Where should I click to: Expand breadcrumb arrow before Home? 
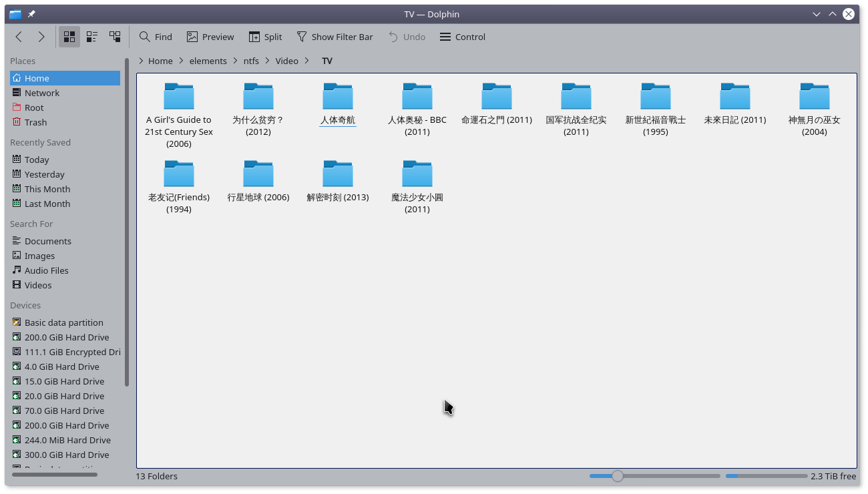coord(141,61)
